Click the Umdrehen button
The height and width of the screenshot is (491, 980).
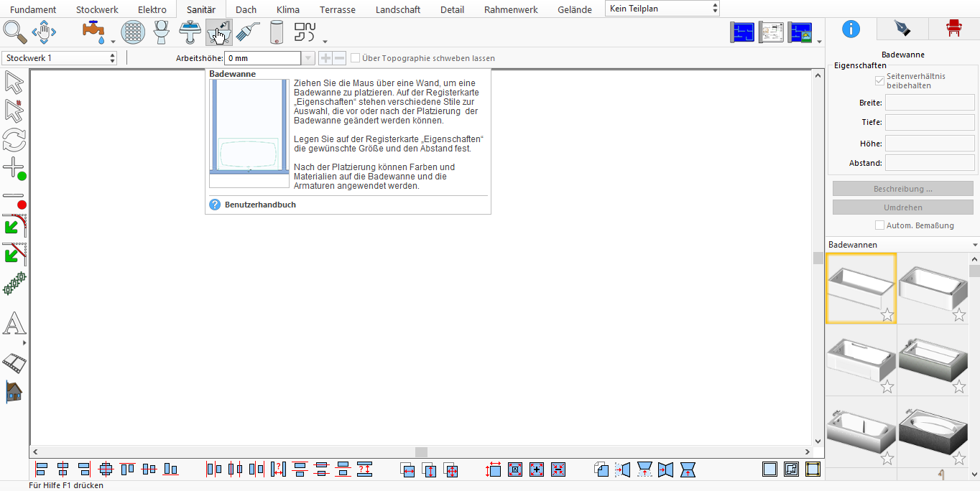[902, 207]
